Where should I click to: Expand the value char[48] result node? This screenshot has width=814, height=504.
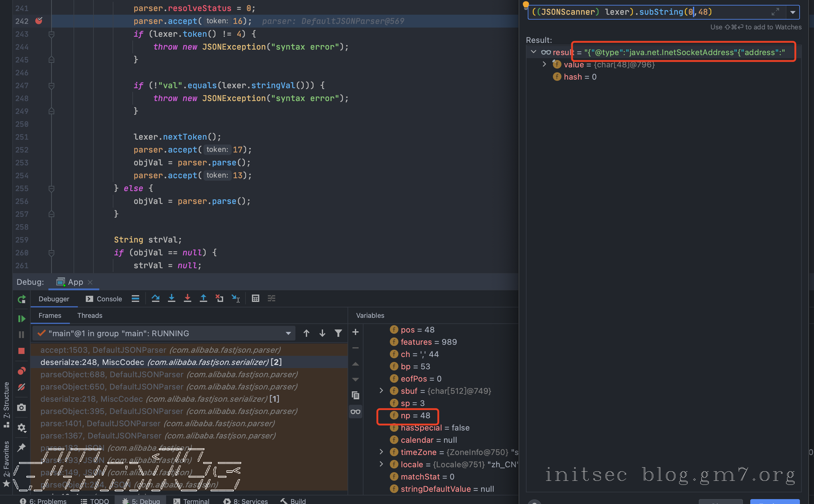pyautogui.click(x=544, y=64)
